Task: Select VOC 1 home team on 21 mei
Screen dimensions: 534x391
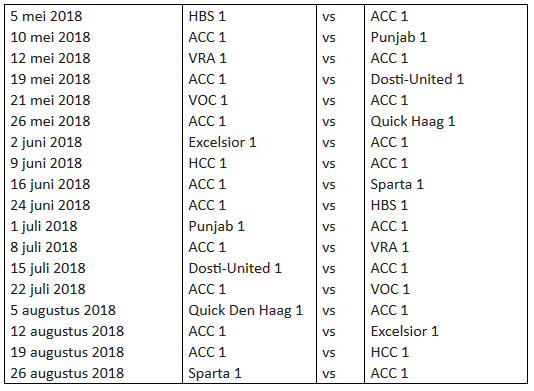Action: click(208, 100)
